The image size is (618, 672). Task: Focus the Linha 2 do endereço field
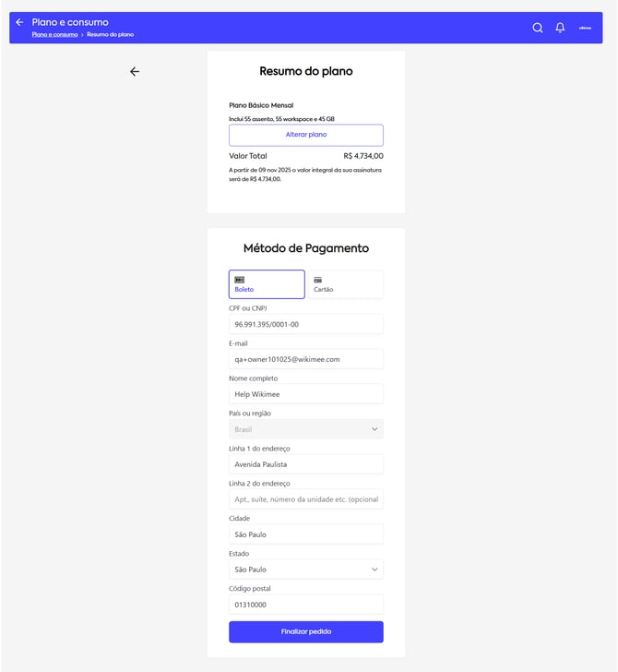coord(305,499)
